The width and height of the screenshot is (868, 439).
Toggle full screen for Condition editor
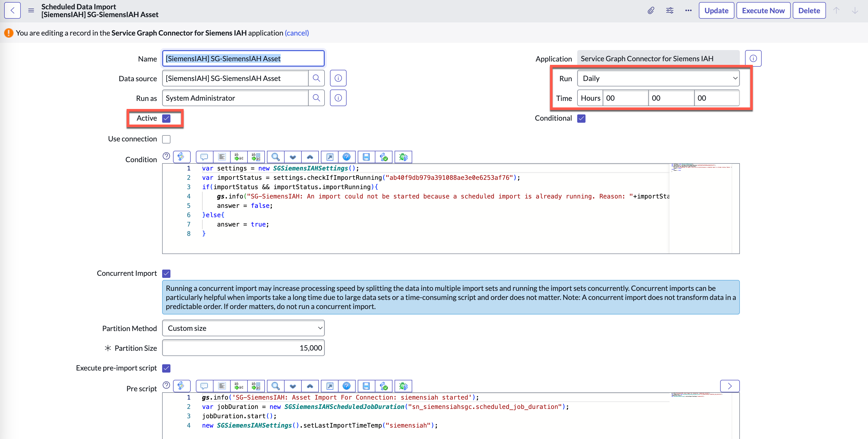coord(330,157)
